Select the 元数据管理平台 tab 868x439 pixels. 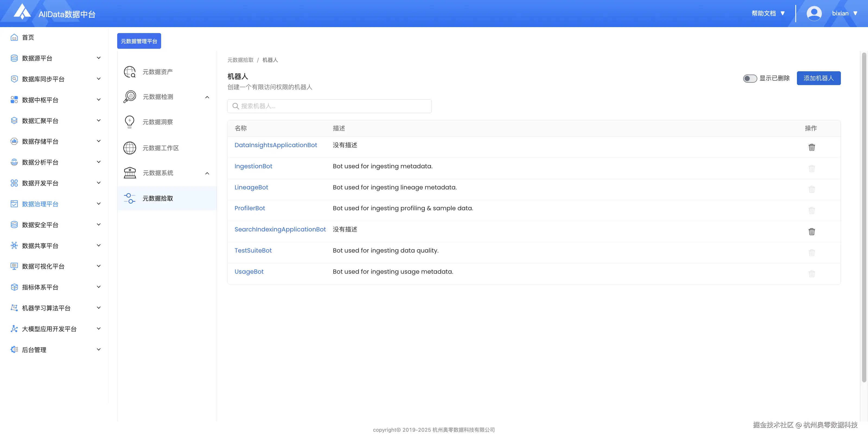[139, 41]
